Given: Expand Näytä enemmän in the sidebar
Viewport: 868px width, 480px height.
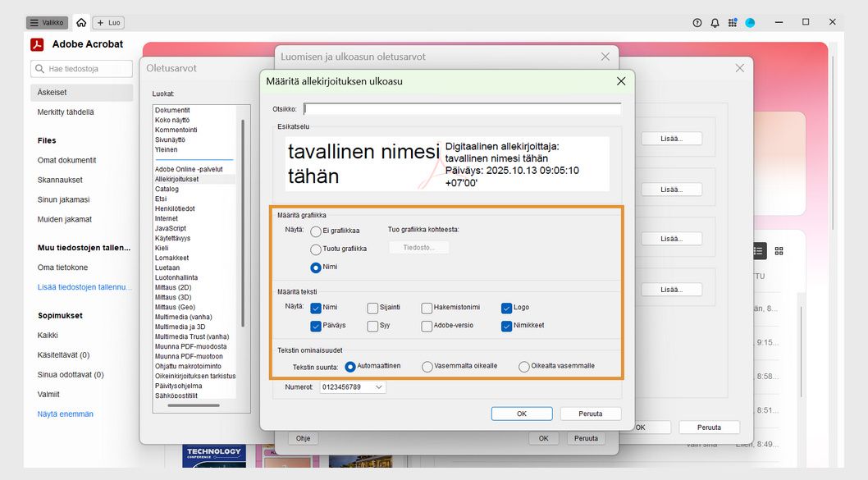Looking at the screenshot, I should coord(64,414).
